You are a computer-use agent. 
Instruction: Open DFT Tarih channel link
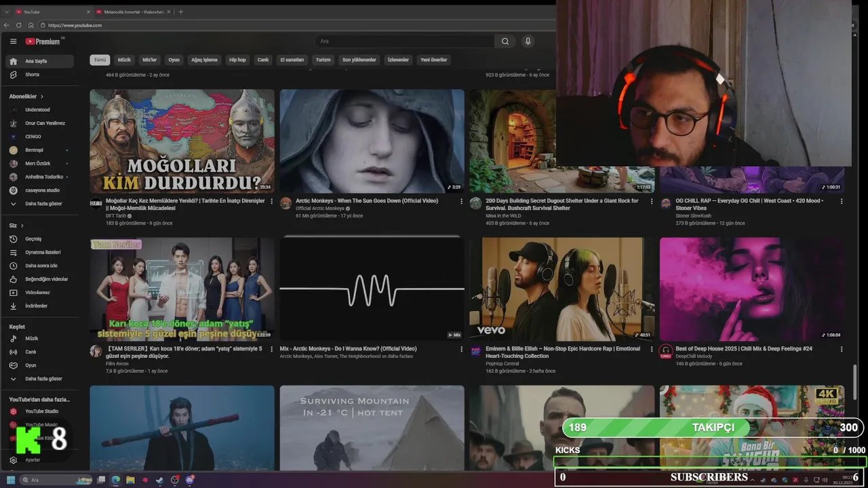[x=116, y=216]
